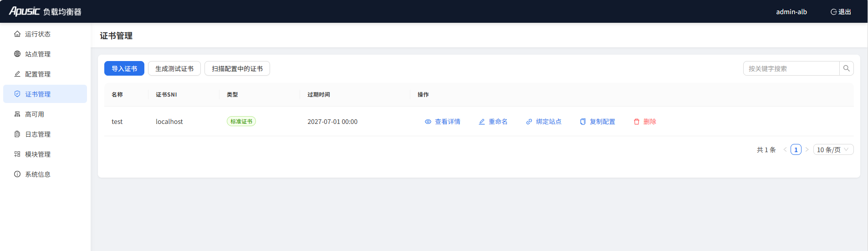The height and width of the screenshot is (251, 868).
Task: Click the 证书管理 page title
Action: tap(116, 36)
